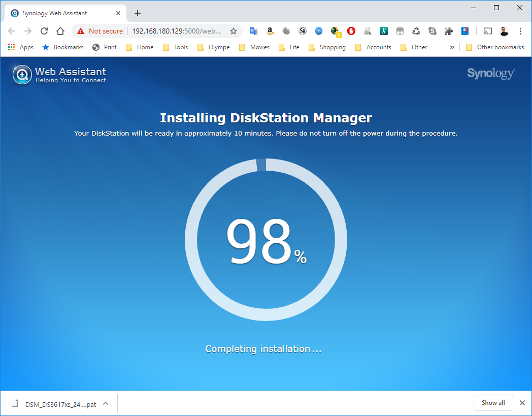The image size is (532, 416).
Task: Open a new browser tab
Action: pyautogui.click(x=138, y=13)
